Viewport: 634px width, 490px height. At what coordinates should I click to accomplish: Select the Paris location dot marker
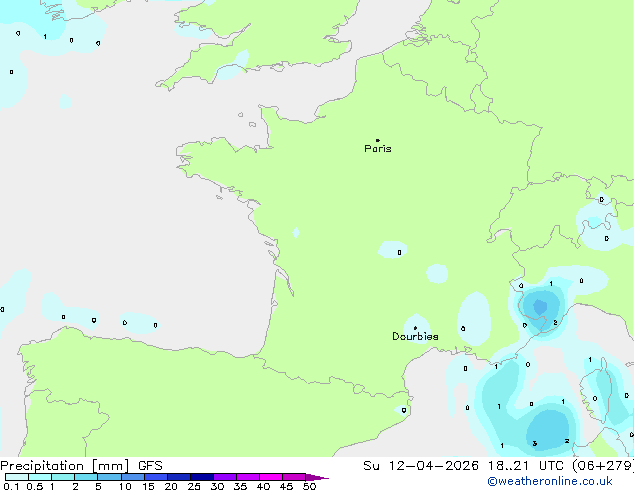tap(378, 140)
